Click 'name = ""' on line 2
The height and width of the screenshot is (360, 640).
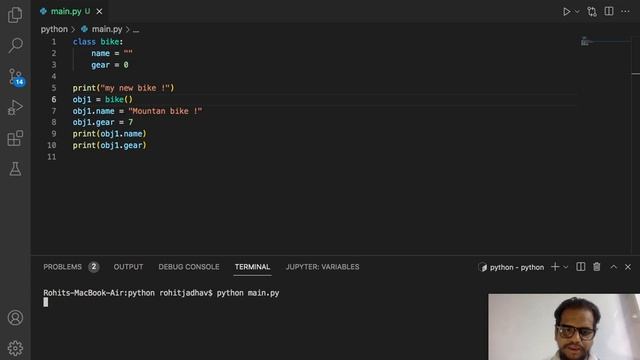(112, 53)
